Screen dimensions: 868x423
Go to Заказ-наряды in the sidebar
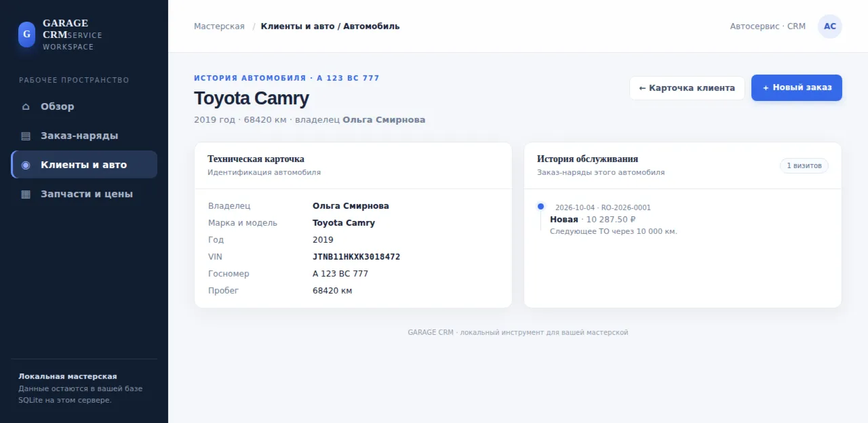point(84,136)
